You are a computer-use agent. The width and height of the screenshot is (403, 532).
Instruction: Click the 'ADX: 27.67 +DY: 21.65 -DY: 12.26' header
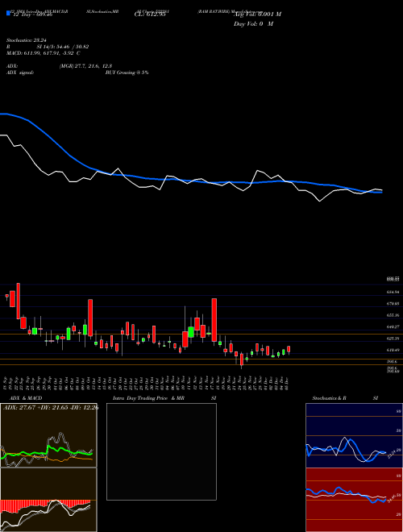point(51,408)
